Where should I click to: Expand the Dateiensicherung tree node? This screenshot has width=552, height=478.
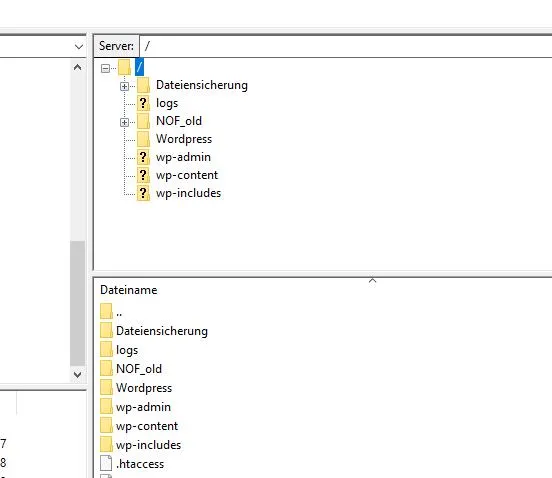click(x=124, y=86)
